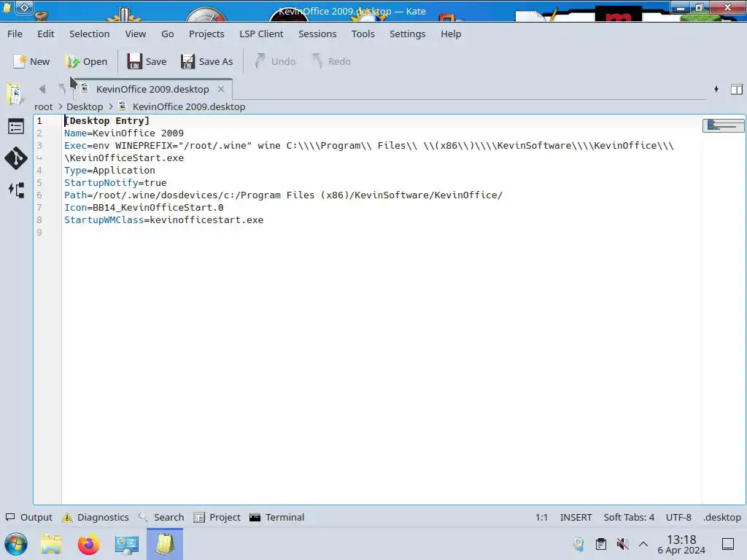Open the Documents sidebar panel icon
Viewport: 747px width, 560px height.
[16, 93]
